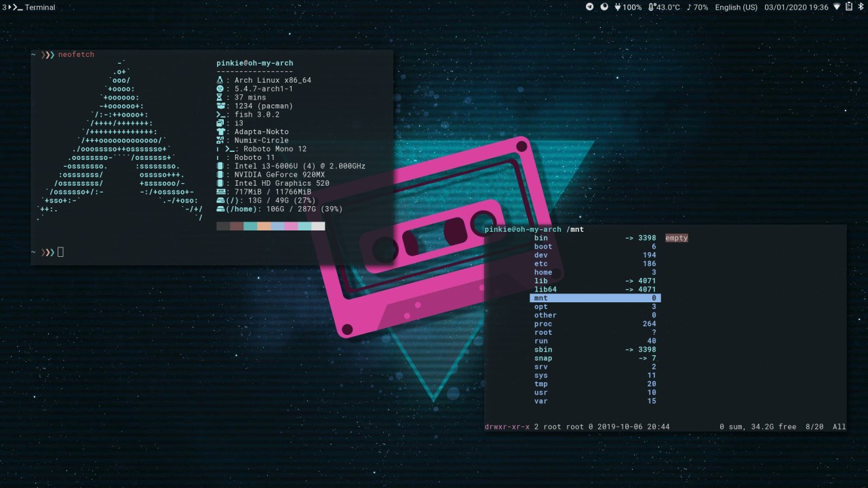Click the music note volume icon

pos(689,7)
